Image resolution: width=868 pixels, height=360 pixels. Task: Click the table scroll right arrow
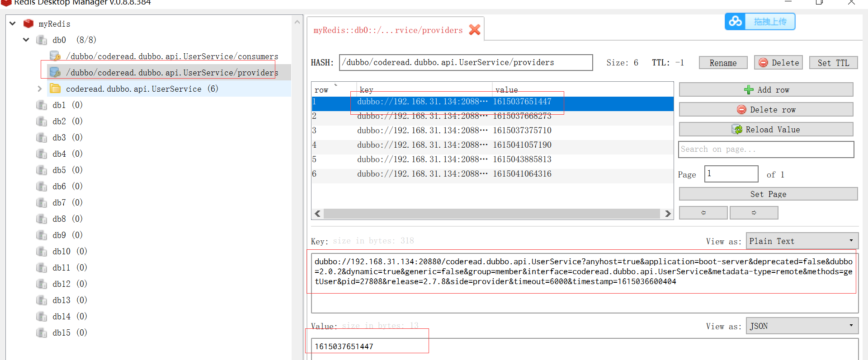[x=668, y=214]
